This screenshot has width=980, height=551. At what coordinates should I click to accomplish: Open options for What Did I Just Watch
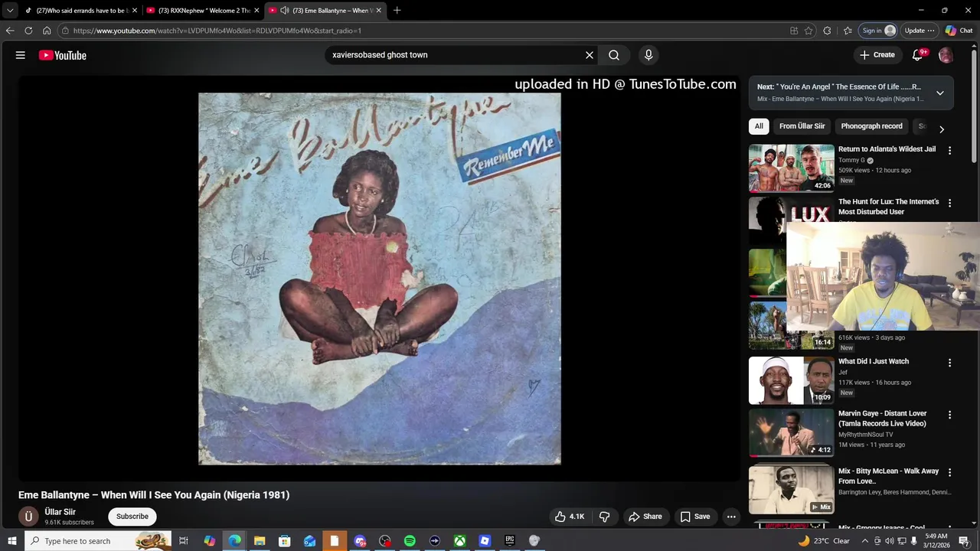click(949, 363)
